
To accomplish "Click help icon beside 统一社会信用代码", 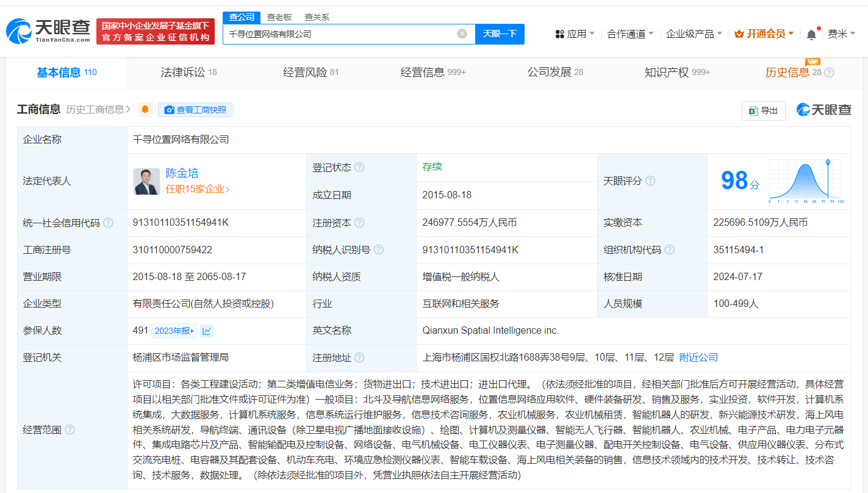I will [108, 223].
